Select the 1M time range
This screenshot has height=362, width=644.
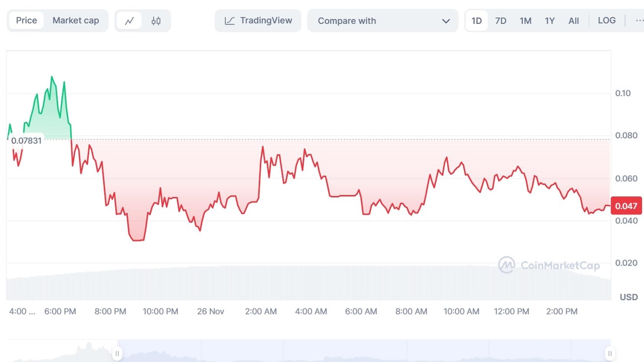click(x=526, y=21)
